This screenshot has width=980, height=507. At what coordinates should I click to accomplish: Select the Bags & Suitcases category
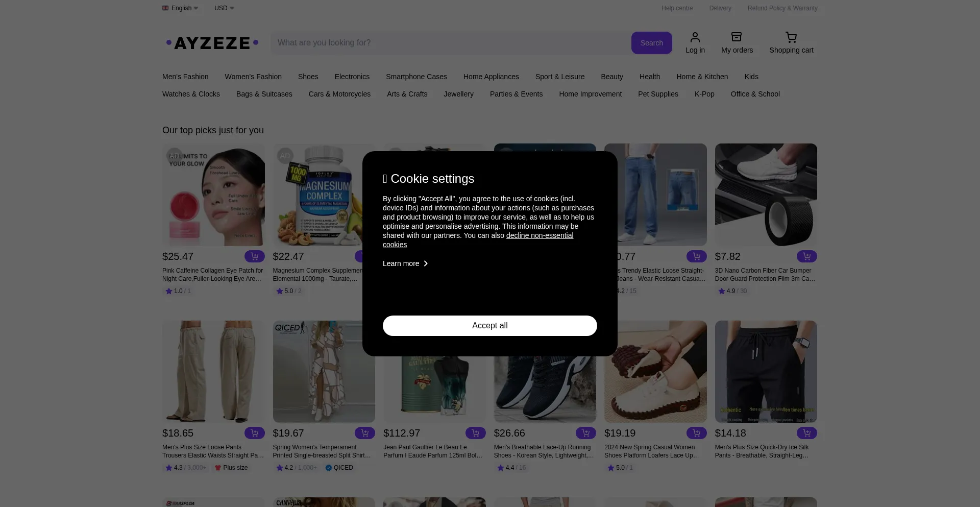click(264, 94)
